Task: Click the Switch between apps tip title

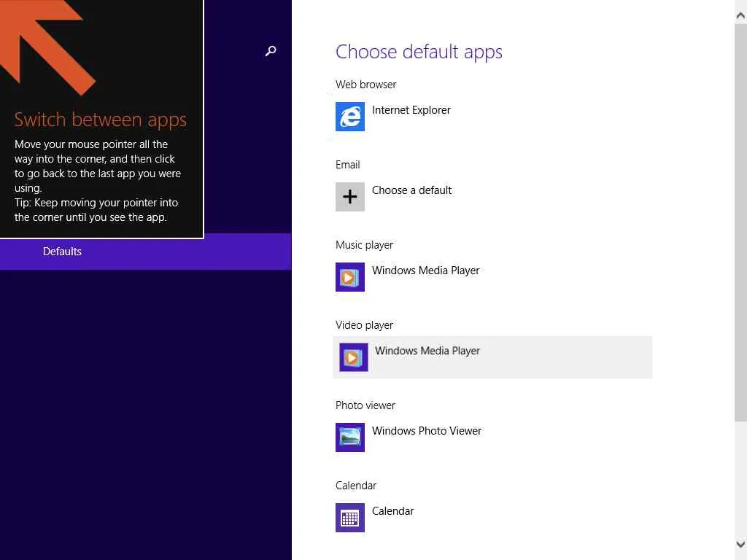Action: point(100,120)
